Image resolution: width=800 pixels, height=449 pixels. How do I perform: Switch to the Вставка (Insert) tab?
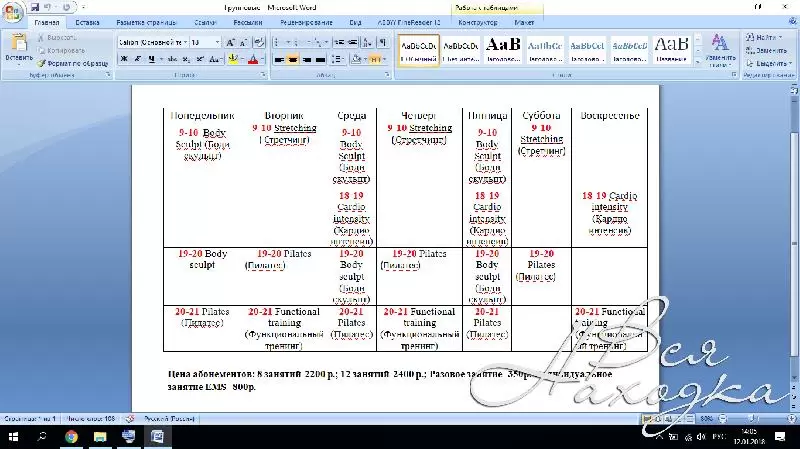(x=88, y=21)
